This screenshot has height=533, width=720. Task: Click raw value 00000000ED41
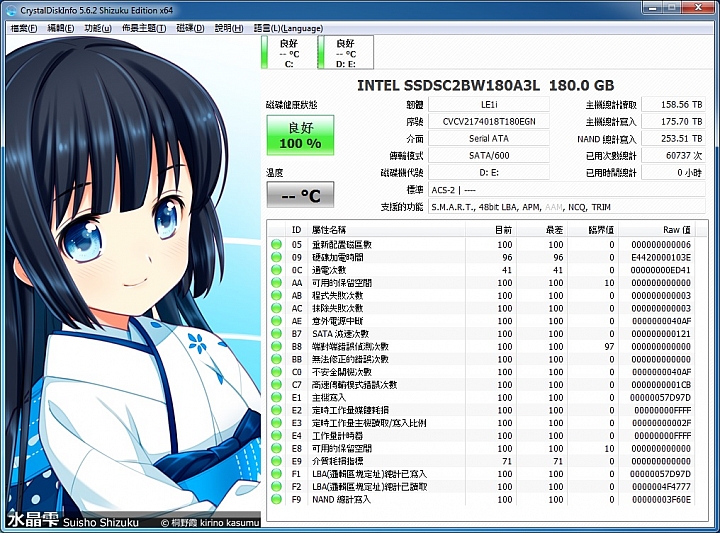click(x=661, y=270)
